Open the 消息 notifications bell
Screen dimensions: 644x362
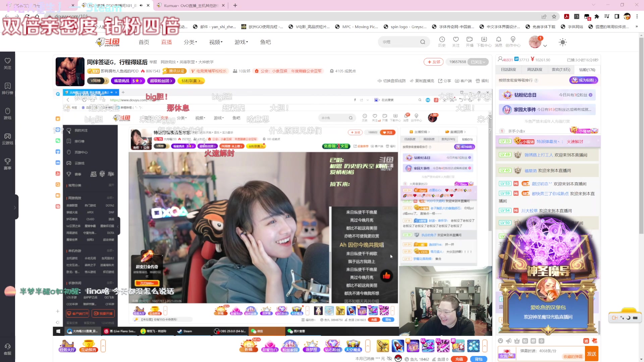pos(498,42)
